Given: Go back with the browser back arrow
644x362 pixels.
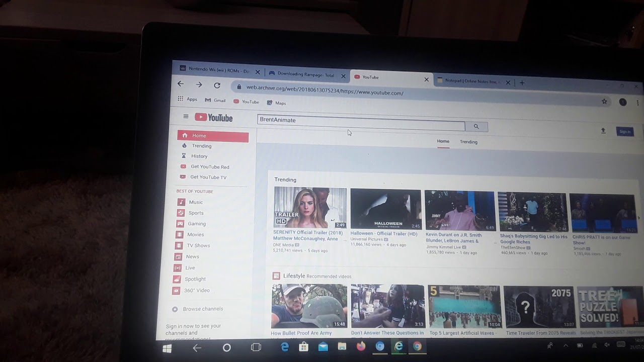Looking at the screenshot, I should point(181,84).
